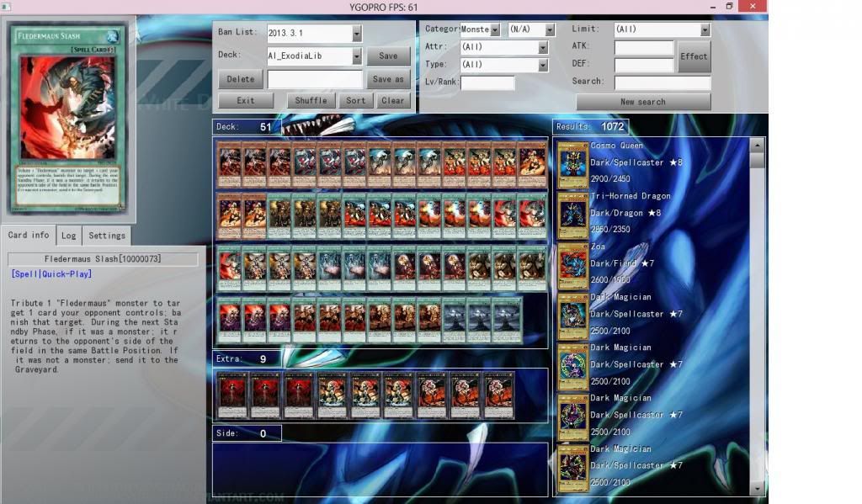Close the YGOPRO window

753,6
